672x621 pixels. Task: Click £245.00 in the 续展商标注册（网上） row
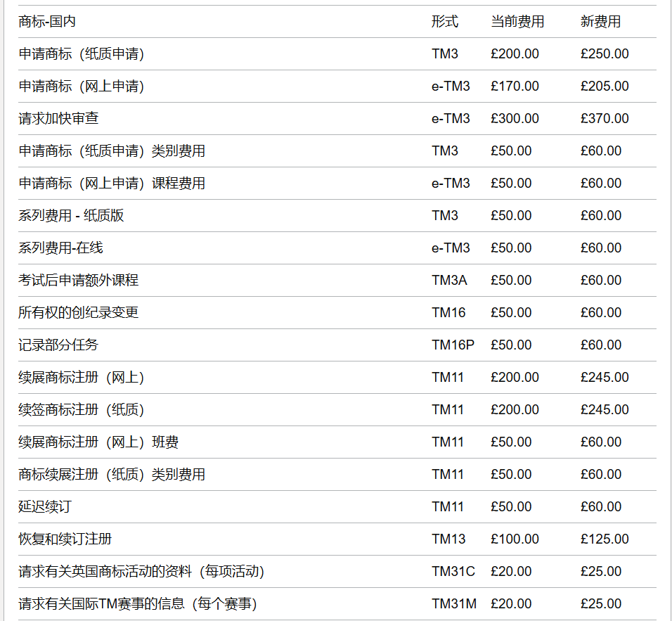(x=605, y=378)
